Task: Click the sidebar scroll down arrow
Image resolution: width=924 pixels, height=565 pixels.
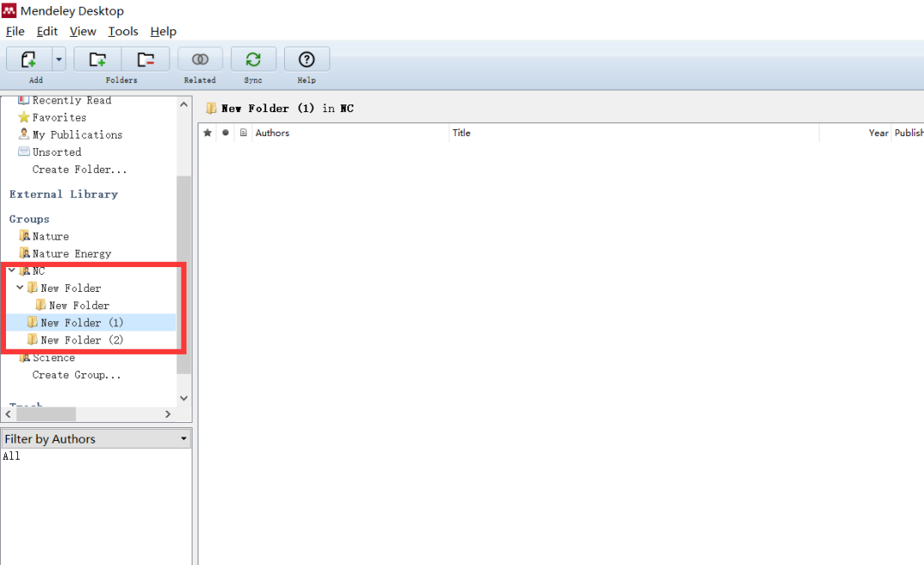Action: (x=184, y=398)
